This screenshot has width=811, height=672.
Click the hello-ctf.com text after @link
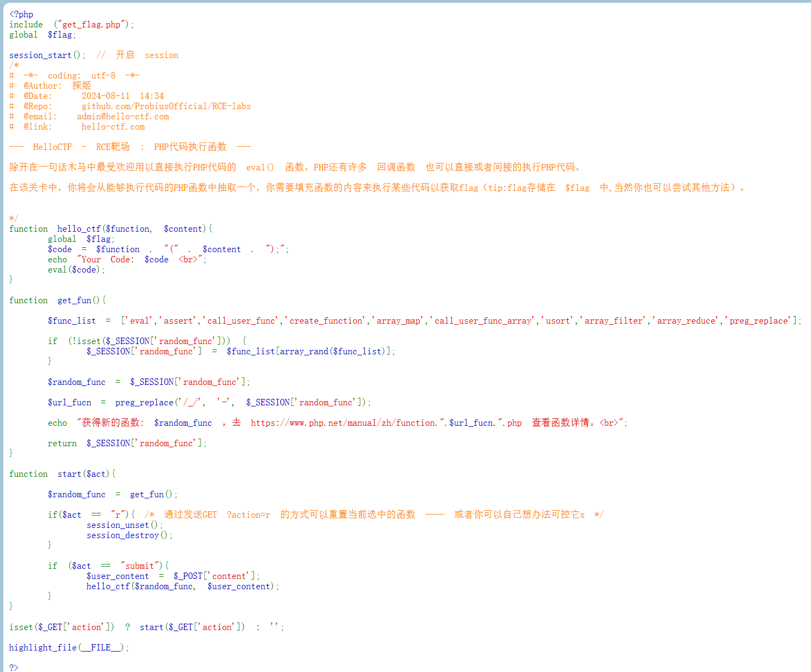coord(113,127)
